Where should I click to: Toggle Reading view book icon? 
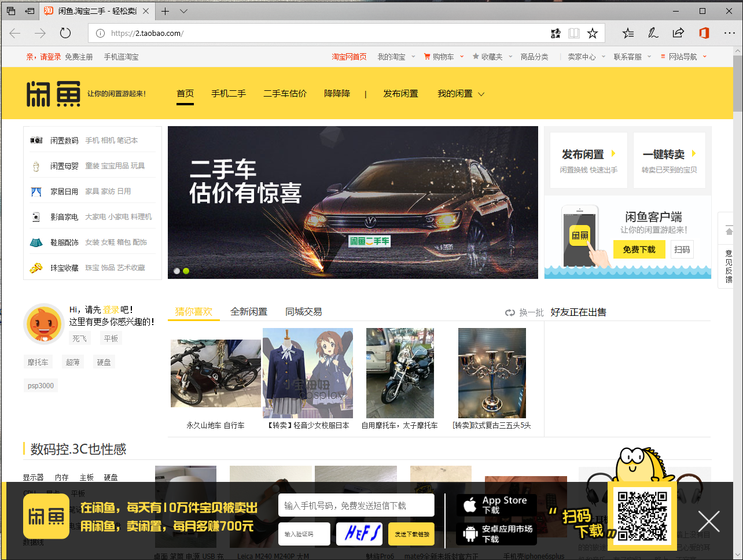click(574, 34)
